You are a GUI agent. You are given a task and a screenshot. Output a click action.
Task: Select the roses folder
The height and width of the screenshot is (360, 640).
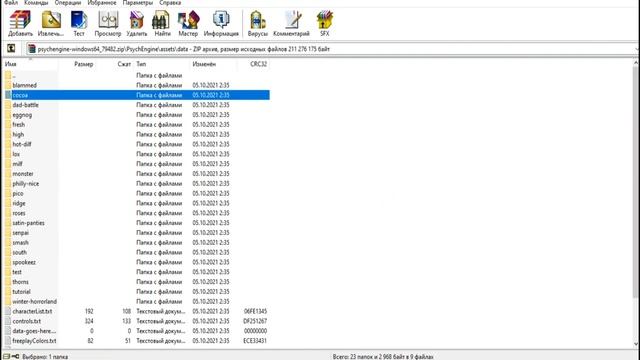pos(19,213)
